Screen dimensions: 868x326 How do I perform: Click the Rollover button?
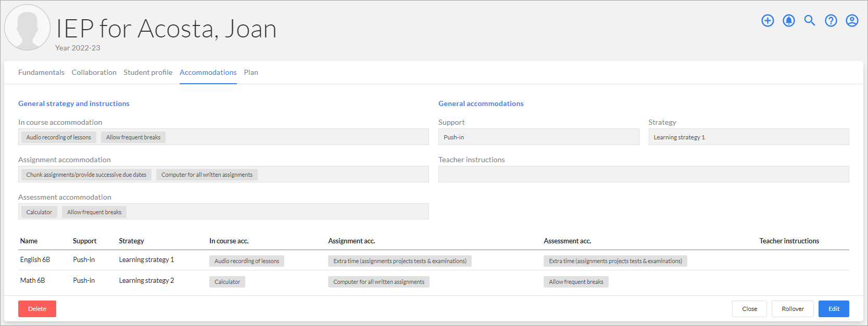(x=792, y=309)
